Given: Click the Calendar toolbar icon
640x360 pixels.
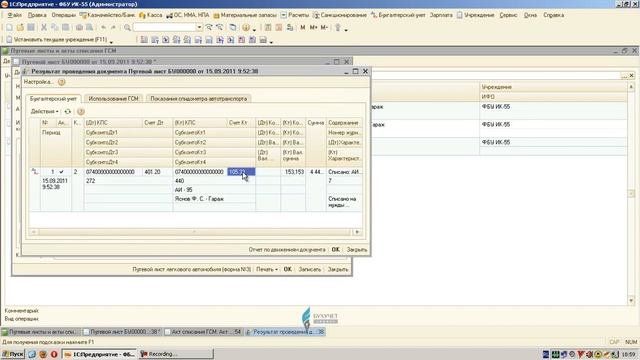Looking at the screenshot, I should [x=279, y=27].
